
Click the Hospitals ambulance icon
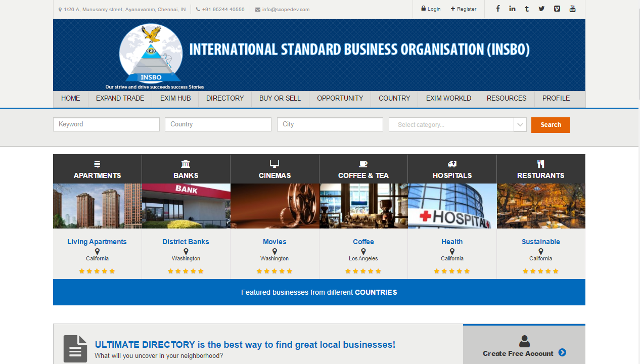pos(452,164)
